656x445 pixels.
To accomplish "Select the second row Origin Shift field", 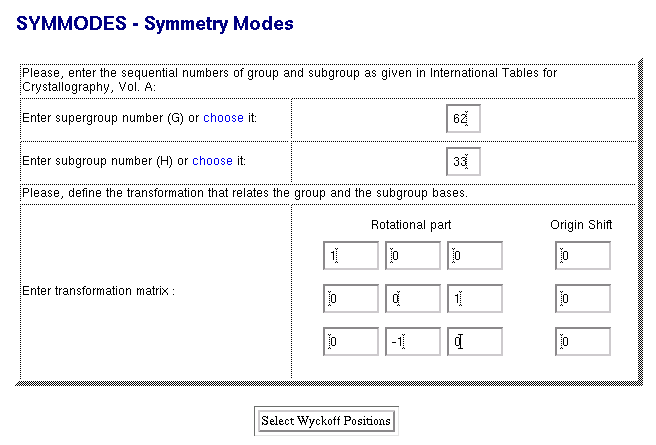I will (x=583, y=299).
